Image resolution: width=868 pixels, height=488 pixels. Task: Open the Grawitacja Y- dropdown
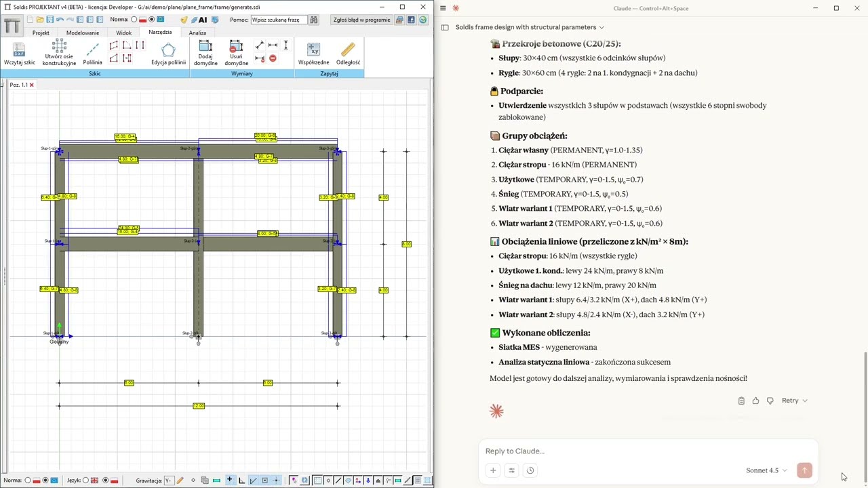tap(168, 481)
